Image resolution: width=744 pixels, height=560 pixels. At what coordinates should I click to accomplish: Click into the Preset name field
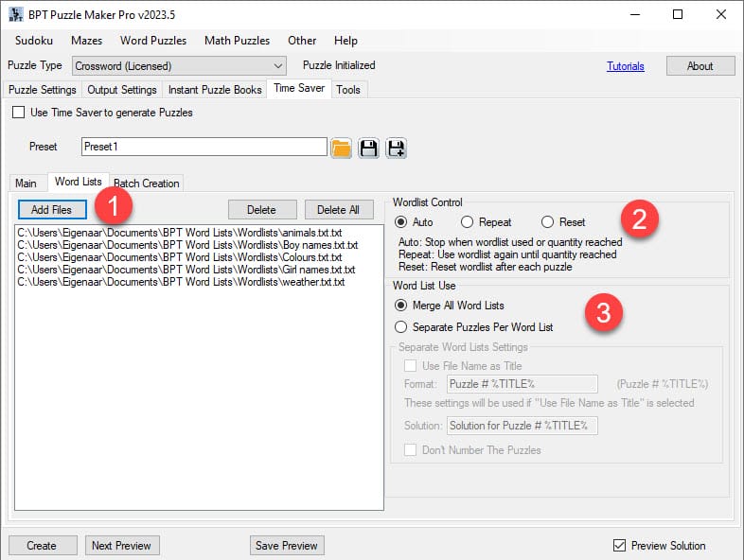pos(204,147)
